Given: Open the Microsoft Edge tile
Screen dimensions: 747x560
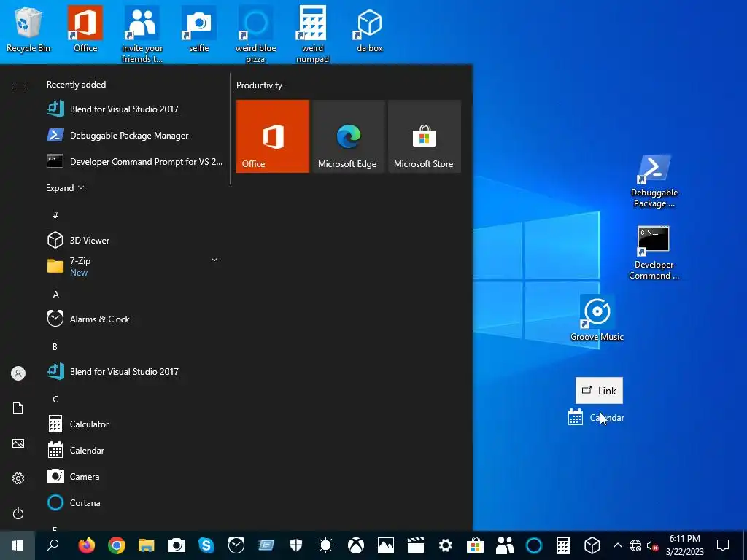Looking at the screenshot, I should click(348, 136).
